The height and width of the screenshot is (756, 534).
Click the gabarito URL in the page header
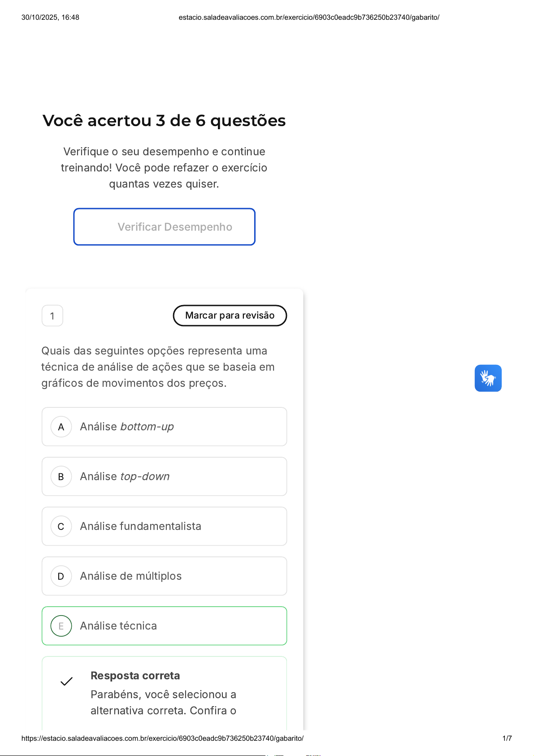click(x=309, y=17)
